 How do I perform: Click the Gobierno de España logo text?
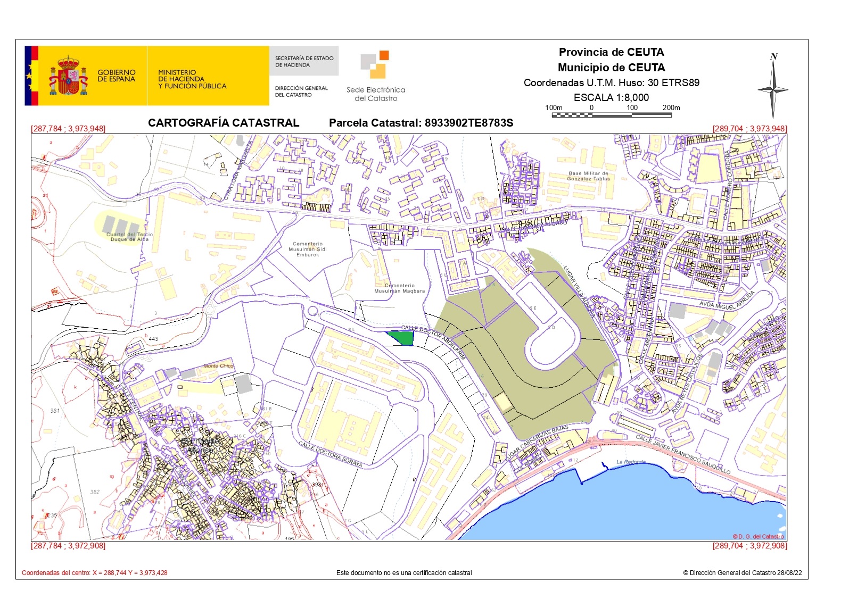click(x=116, y=76)
